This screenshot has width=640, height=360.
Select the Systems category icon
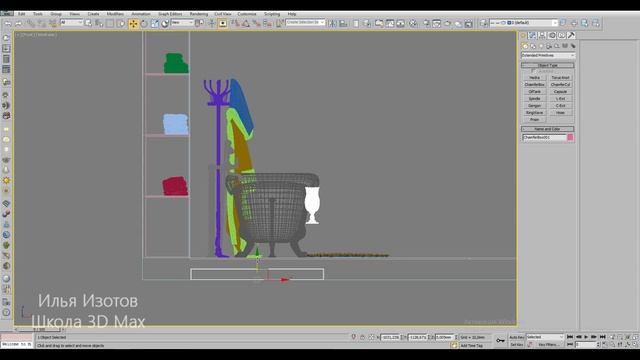tap(573, 46)
